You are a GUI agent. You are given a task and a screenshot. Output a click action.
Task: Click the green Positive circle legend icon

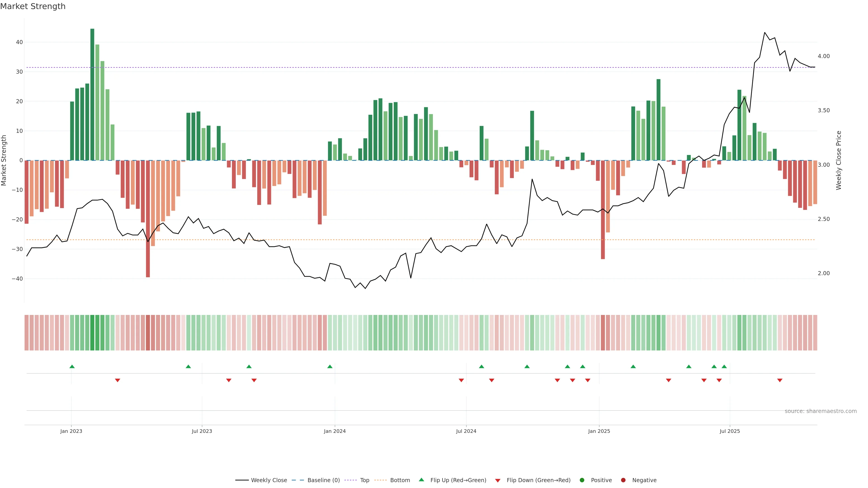[x=582, y=480]
